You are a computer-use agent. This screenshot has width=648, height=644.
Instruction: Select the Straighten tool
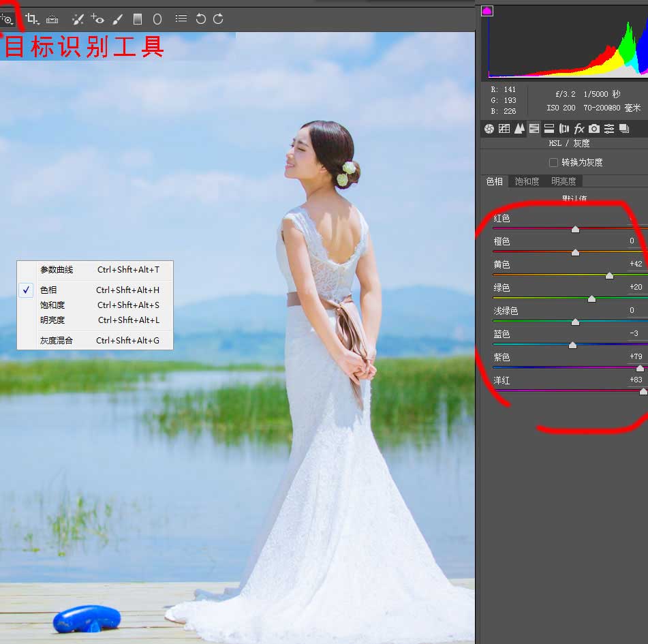click(52, 19)
